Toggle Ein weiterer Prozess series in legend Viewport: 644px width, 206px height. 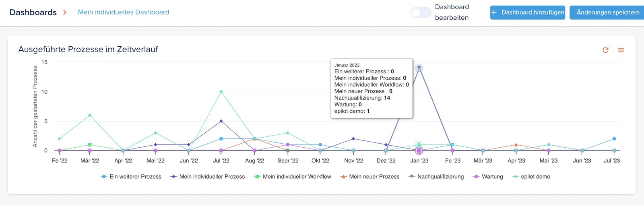(x=131, y=177)
